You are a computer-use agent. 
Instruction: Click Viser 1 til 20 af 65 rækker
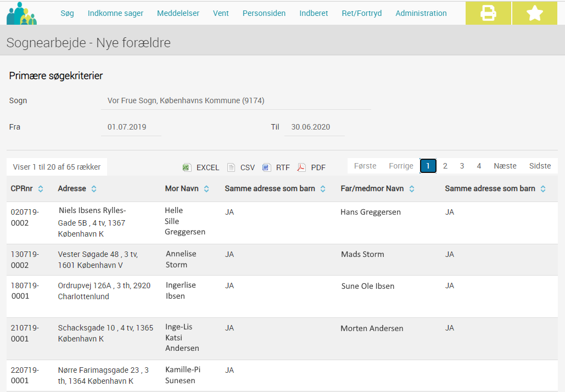(57, 167)
